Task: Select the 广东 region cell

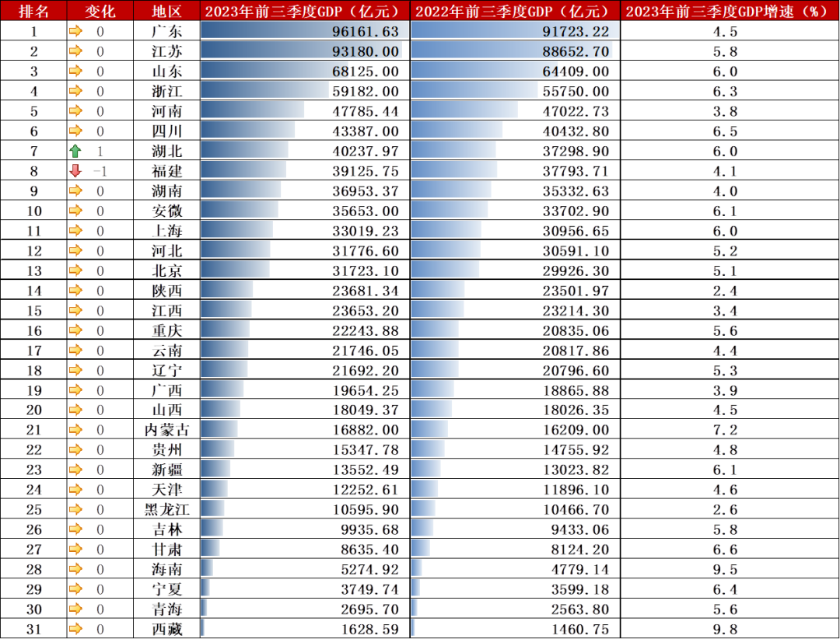Action: pos(166,31)
